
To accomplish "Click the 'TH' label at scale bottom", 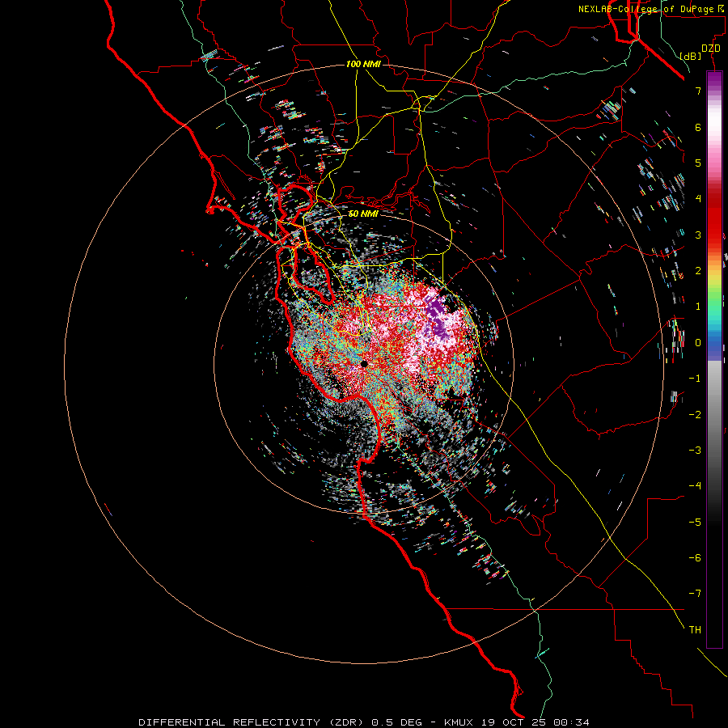I will pos(695,630).
